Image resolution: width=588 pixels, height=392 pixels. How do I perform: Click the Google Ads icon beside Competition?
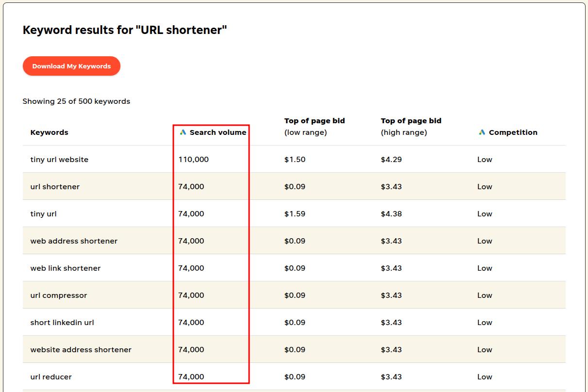tap(481, 132)
